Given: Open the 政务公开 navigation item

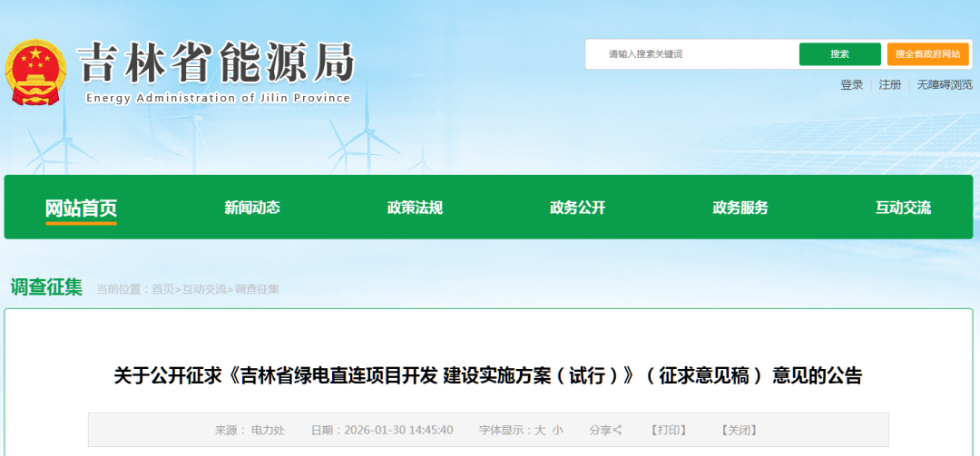Looking at the screenshot, I should 577,208.
